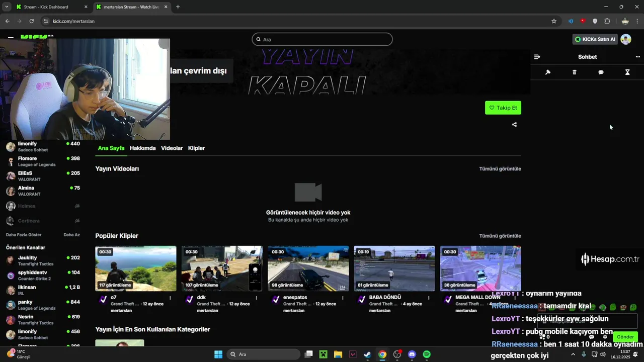The image size is (644, 362).
Task: Open Almina channel in the sidebar
Action: [43, 191]
